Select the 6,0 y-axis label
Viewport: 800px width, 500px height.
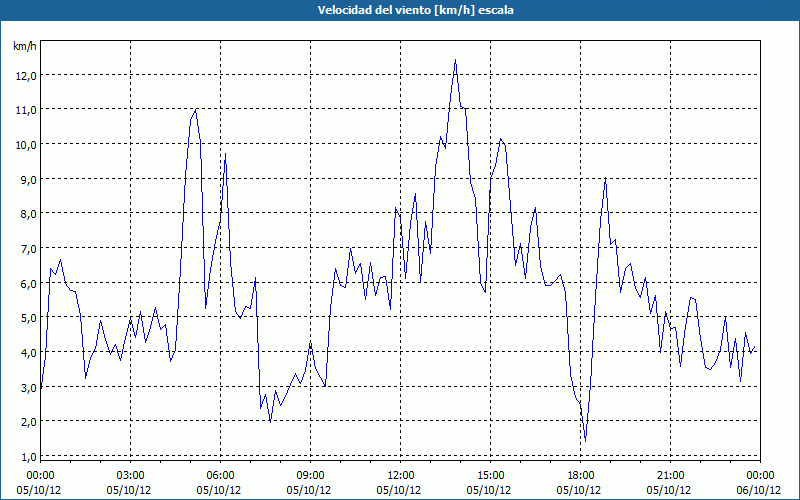click(28, 283)
